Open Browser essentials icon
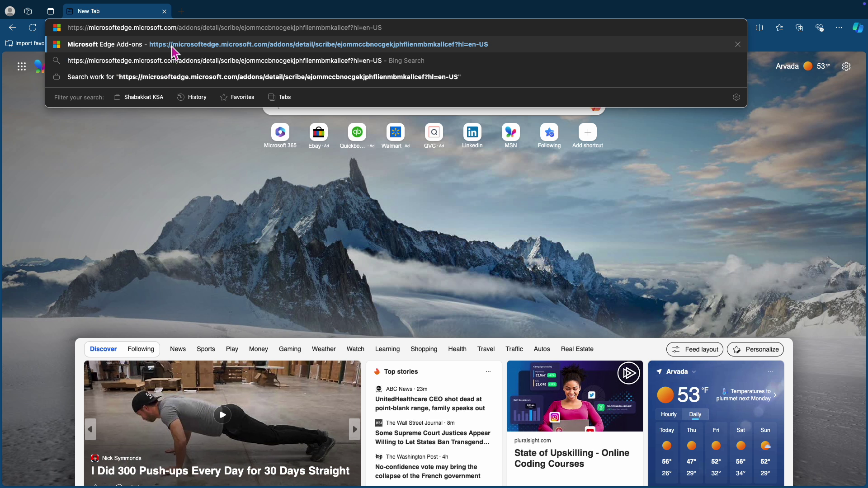The width and height of the screenshot is (868, 488). tap(819, 28)
